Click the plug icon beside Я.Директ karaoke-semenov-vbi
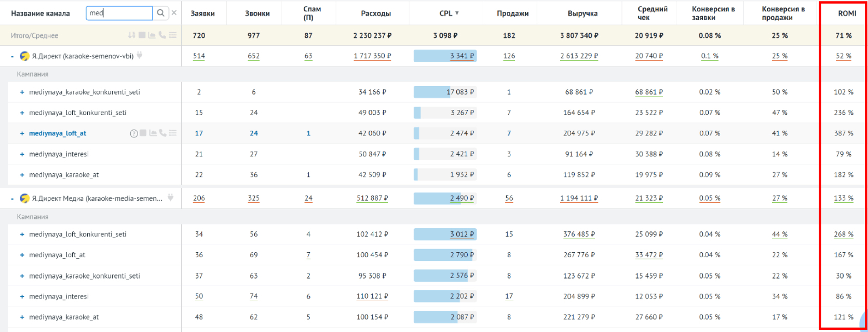This screenshot has height=332, width=868. click(140, 56)
